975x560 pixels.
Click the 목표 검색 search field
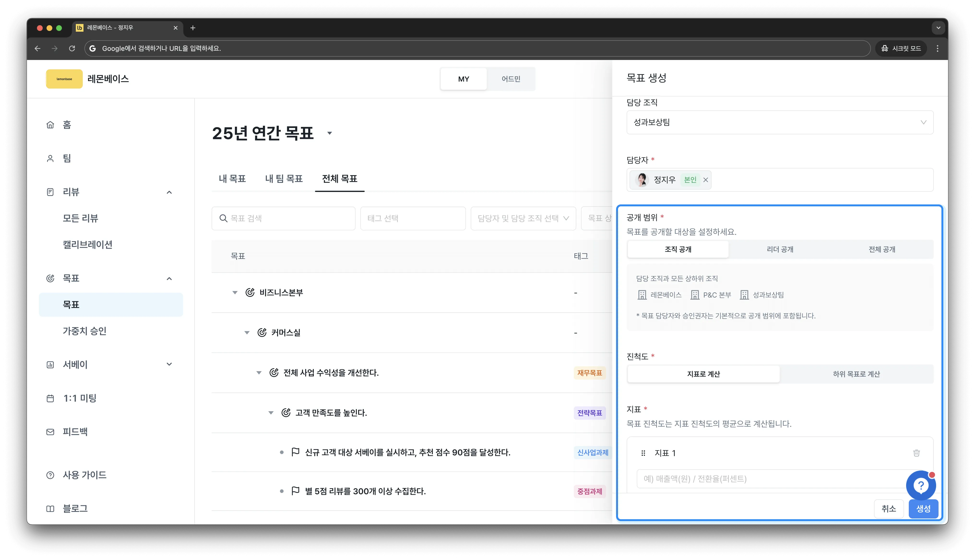tap(283, 219)
